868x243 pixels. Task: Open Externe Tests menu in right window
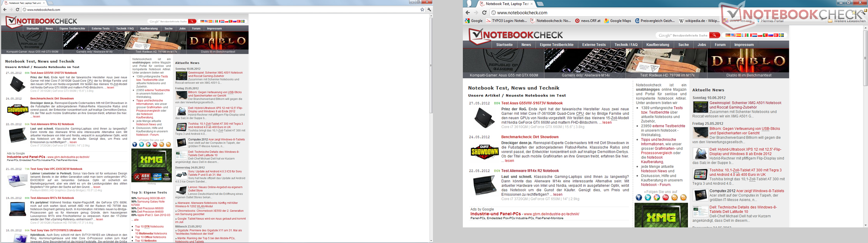point(594,45)
